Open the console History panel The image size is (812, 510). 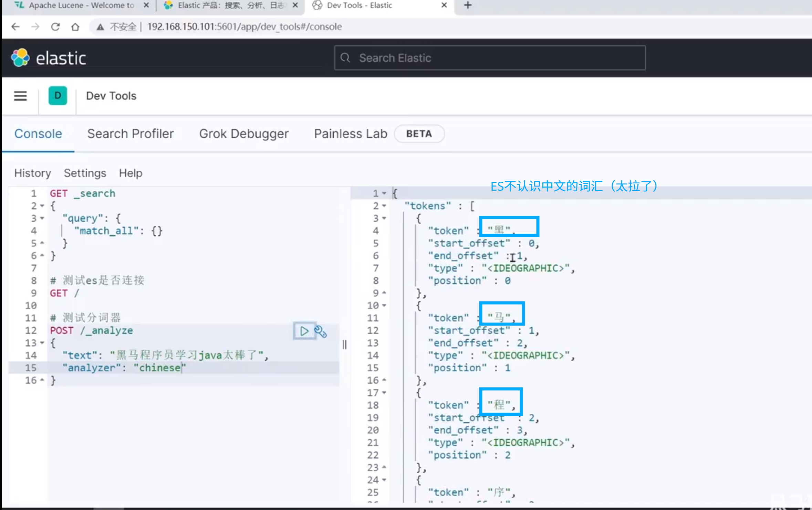point(32,173)
